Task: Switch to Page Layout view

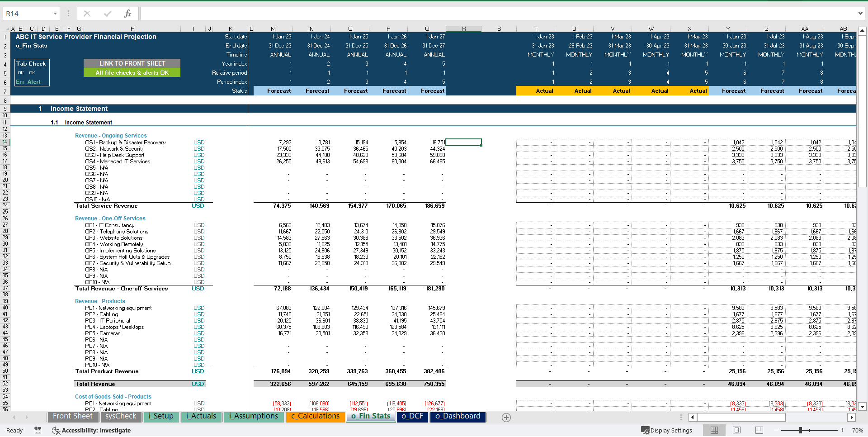Action: 736,430
